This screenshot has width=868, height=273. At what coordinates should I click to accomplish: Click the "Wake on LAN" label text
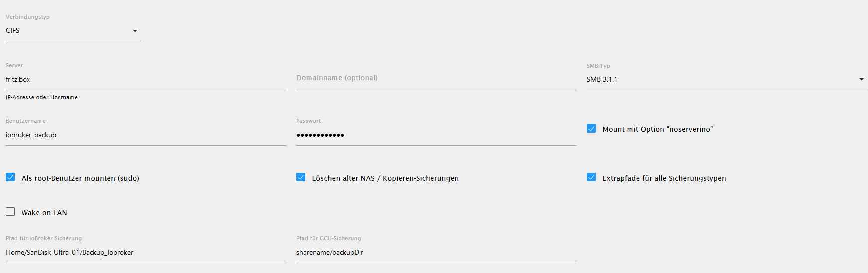44,213
